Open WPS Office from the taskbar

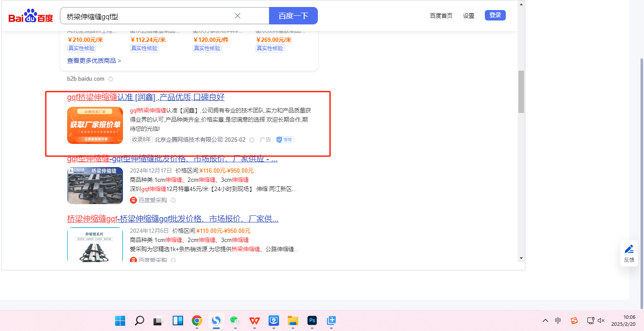click(x=254, y=321)
